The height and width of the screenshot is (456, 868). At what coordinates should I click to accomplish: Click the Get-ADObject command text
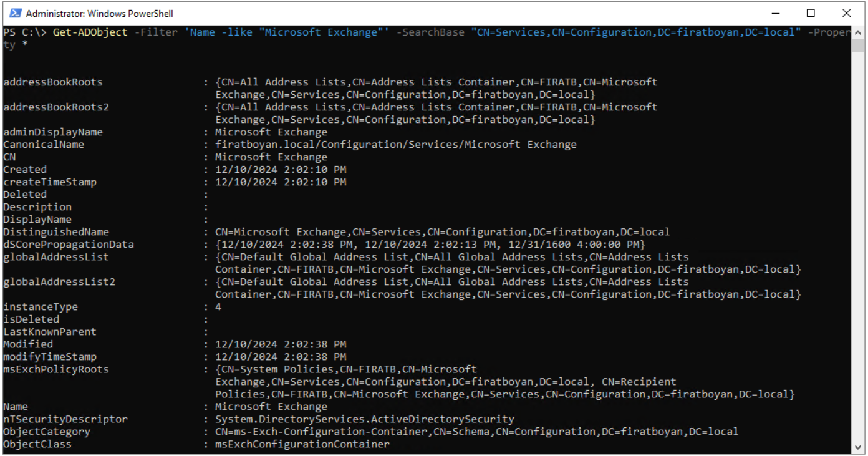[90, 32]
